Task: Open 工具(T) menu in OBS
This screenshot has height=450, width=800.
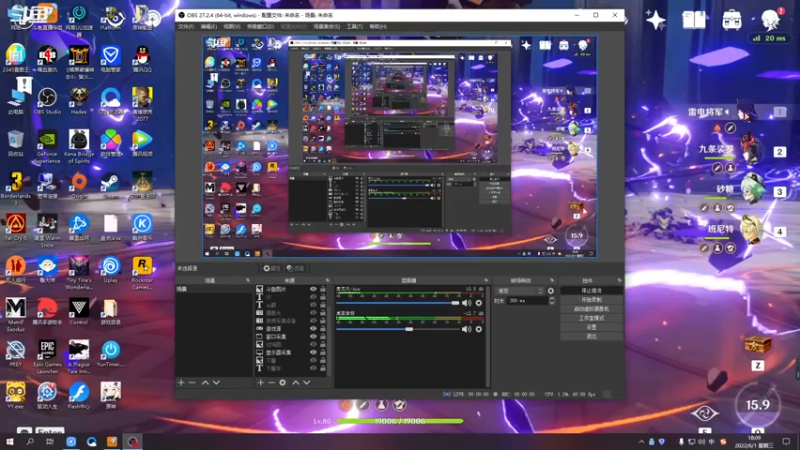Action: coord(355,27)
